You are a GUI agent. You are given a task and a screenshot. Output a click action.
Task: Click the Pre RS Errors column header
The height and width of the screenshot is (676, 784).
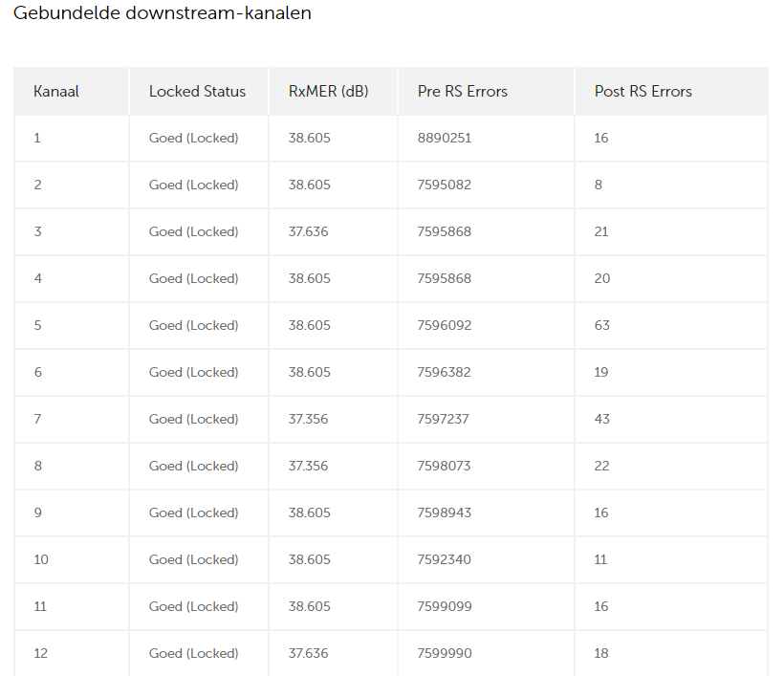coord(463,92)
